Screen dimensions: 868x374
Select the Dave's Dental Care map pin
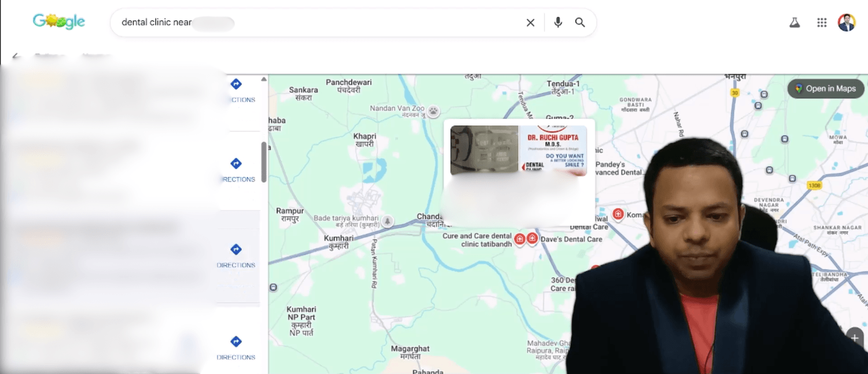pyautogui.click(x=532, y=238)
